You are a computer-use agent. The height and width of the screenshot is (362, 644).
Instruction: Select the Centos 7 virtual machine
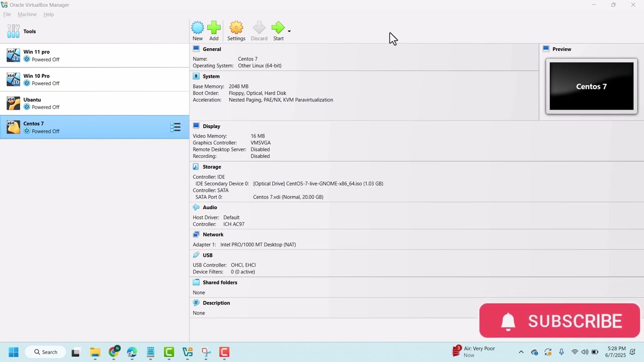(95, 127)
